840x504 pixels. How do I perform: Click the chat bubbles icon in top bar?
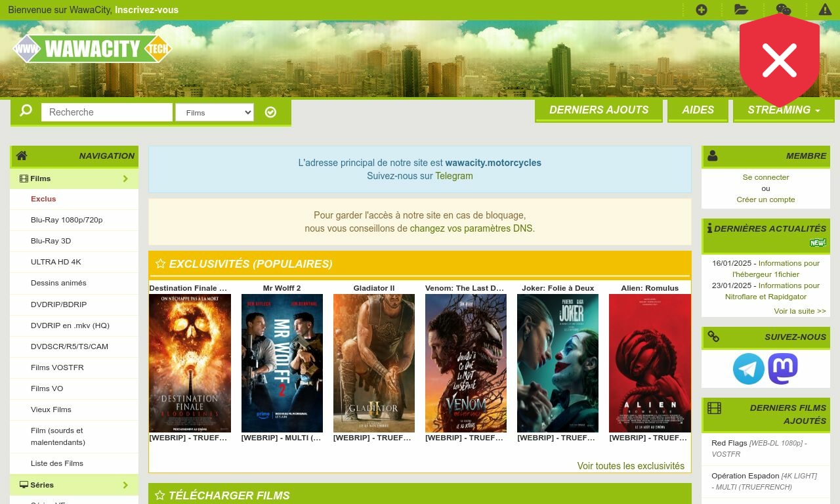click(x=784, y=10)
